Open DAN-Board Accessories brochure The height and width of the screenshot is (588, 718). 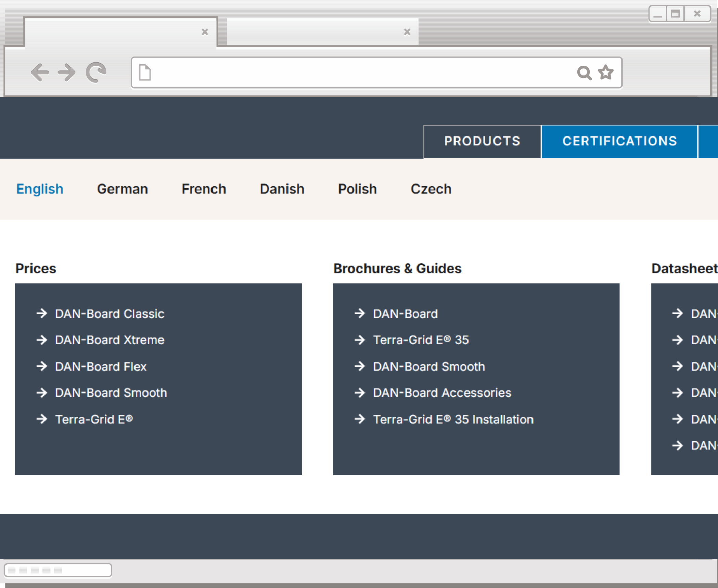click(x=442, y=393)
